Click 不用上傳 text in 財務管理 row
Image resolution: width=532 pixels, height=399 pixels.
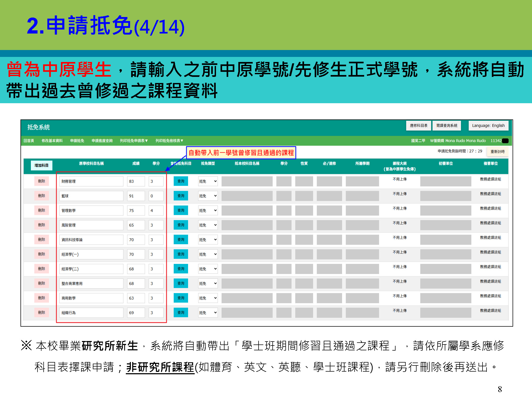[x=400, y=179]
